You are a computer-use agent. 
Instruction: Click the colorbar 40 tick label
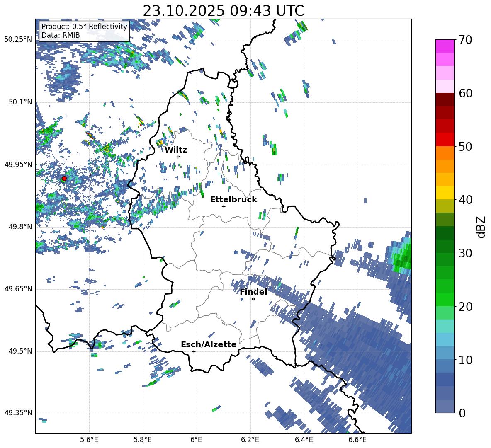point(465,200)
